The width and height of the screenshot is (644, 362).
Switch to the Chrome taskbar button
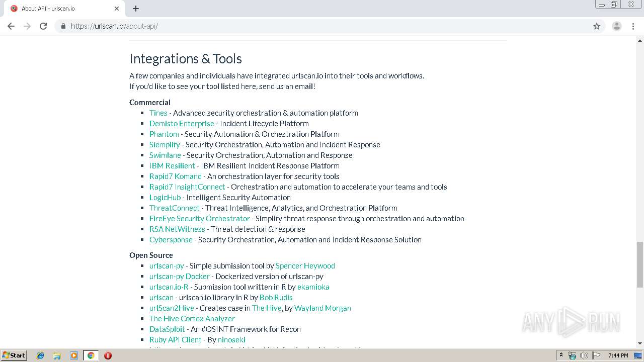pyautogui.click(x=91, y=355)
